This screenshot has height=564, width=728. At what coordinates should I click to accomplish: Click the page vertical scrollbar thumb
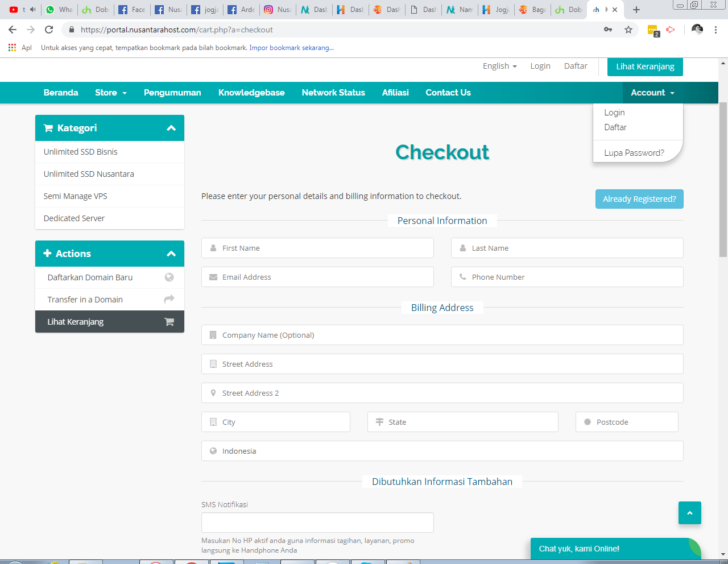(x=723, y=179)
